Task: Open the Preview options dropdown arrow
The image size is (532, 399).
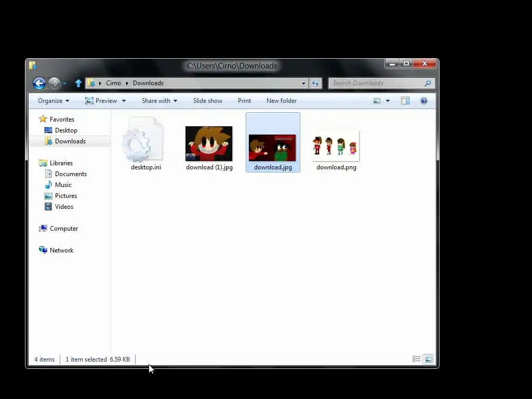Action: (x=124, y=101)
